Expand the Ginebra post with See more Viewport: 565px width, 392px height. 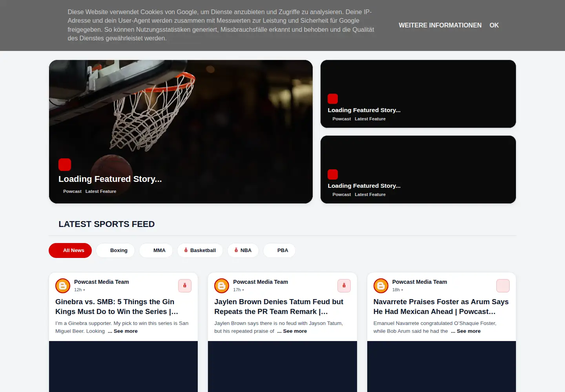coord(123,331)
